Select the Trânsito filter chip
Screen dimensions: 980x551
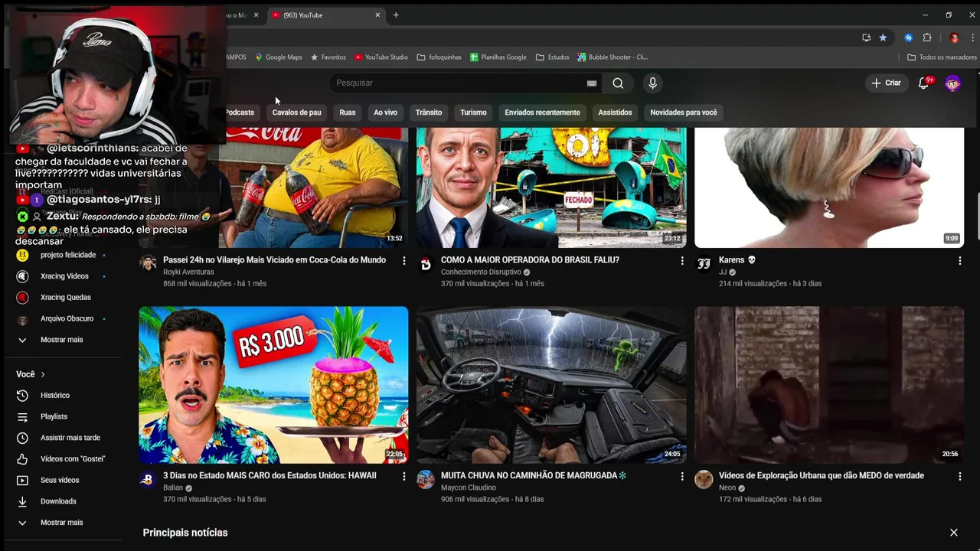pos(429,112)
